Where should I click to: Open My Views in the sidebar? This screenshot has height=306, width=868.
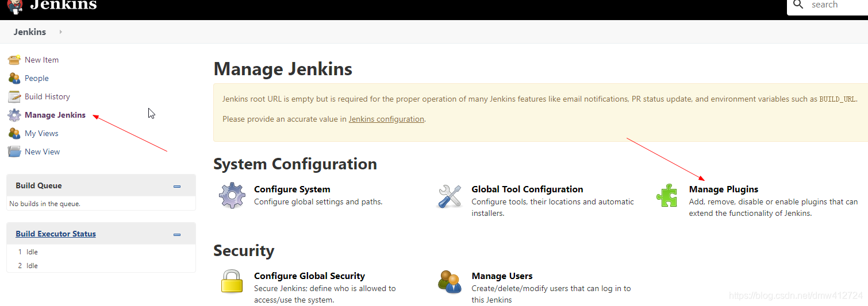pos(41,133)
